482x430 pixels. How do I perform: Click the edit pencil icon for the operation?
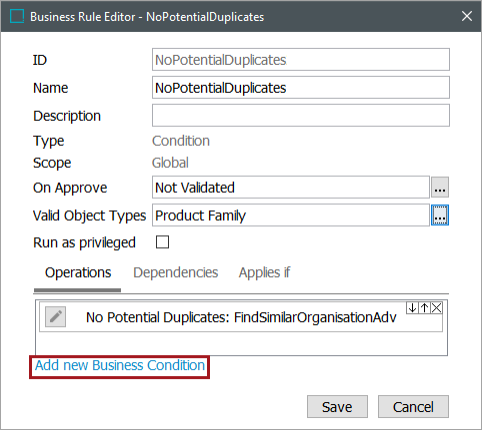[x=55, y=317]
